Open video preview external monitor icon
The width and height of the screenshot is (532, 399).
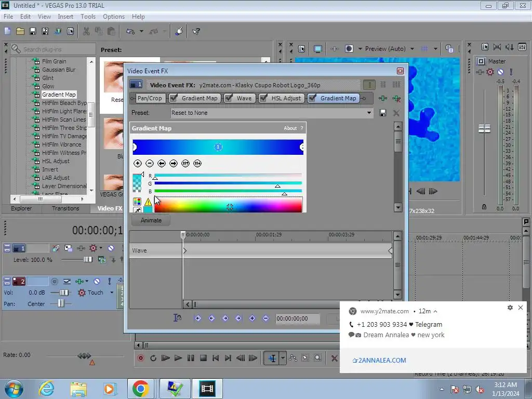pyautogui.click(x=317, y=49)
